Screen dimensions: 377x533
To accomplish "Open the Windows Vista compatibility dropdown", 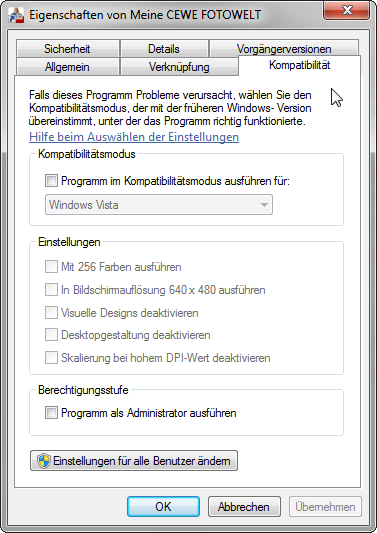I will 159,205.
